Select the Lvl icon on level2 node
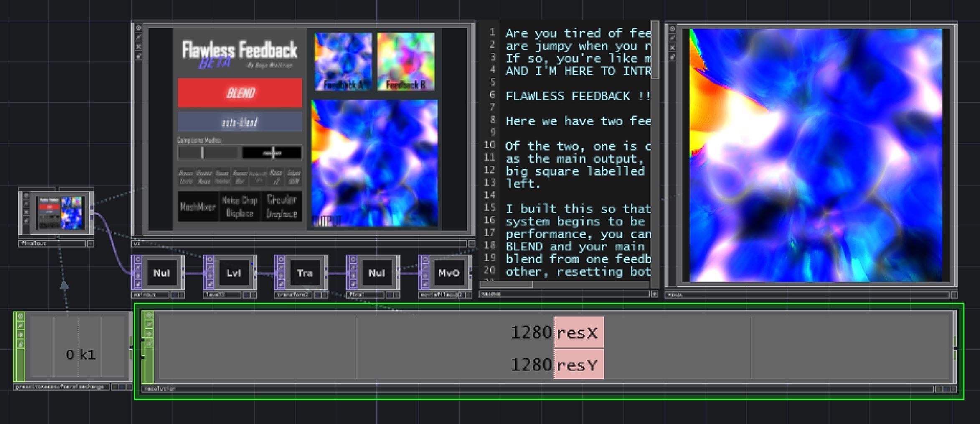Viewport: 980px width, 424px height. pos(234,273)
